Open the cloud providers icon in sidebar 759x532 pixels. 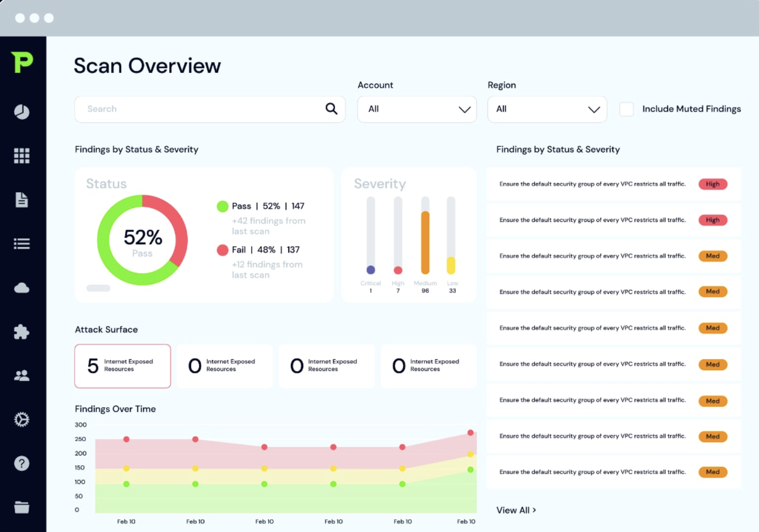pyautogui.click(x=21, y=288)
